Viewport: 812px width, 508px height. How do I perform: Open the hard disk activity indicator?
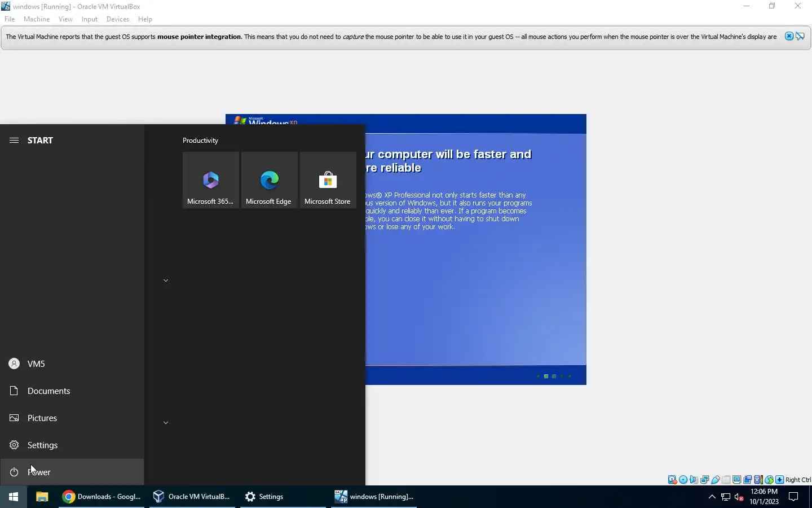(x=672, y=480)
